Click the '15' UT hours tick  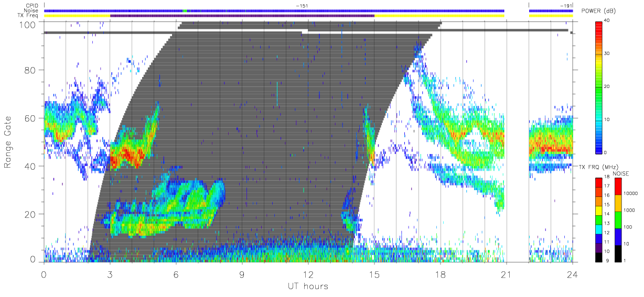(x=374, y=274)
